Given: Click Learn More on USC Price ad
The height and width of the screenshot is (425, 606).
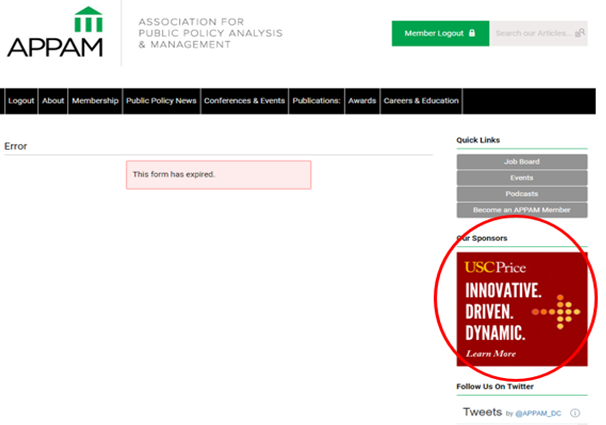Looking at the screenshot, I should (x=491, y=354).
